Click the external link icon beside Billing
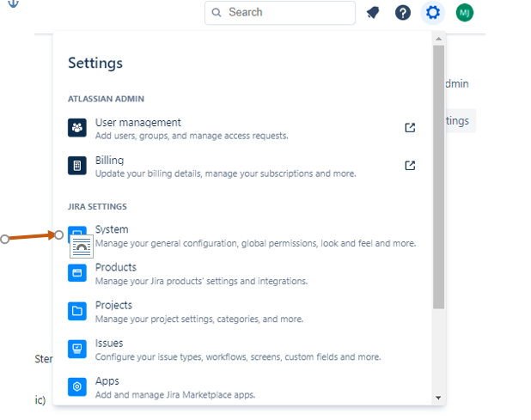The width and height of the screenshot is (531, 420). (x=410, y=166)
